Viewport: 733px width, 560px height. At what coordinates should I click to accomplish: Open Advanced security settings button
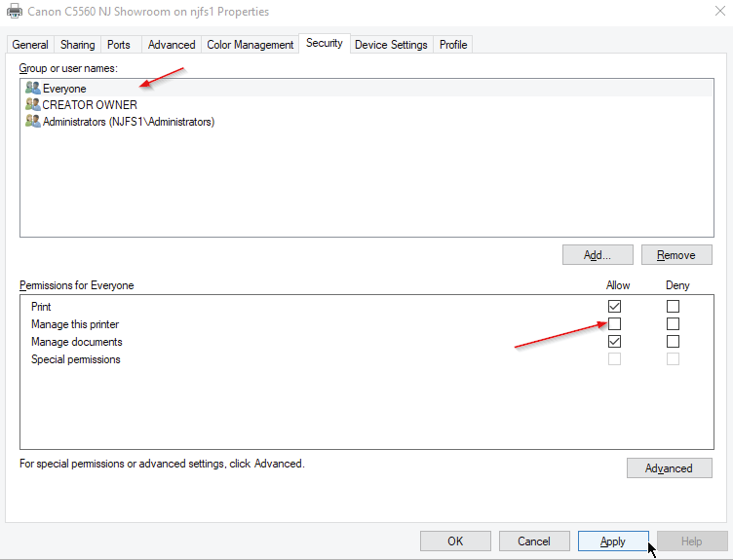point(669,468)
